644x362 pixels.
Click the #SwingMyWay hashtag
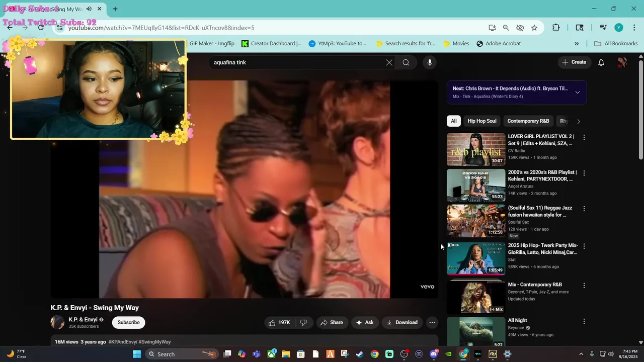click(x=154, y=342)
